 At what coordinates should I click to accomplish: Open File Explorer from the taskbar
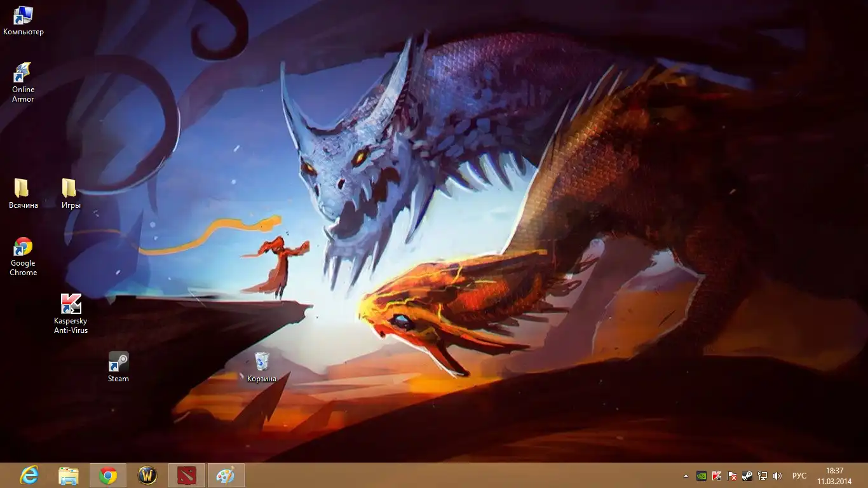click(69, 475)
